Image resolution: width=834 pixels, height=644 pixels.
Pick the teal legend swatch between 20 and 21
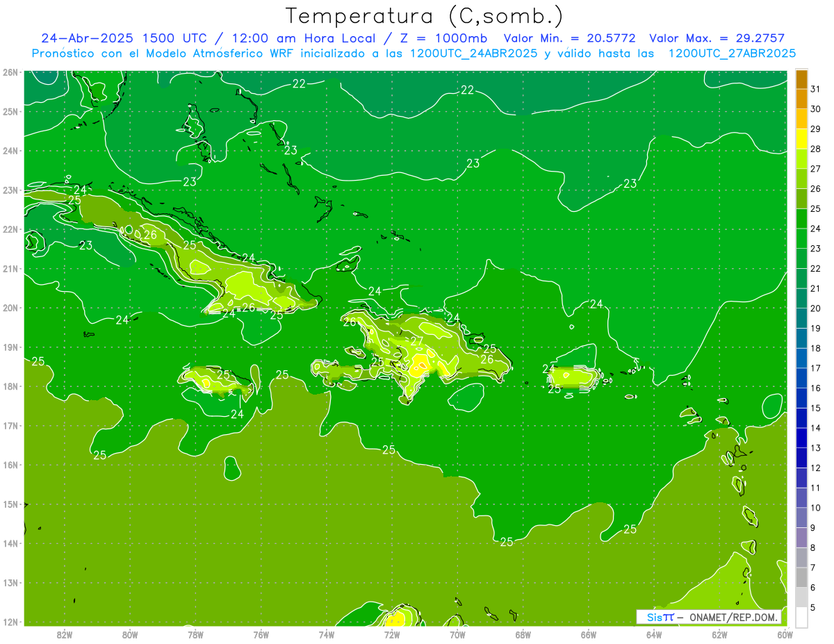(x=801, y=298)
